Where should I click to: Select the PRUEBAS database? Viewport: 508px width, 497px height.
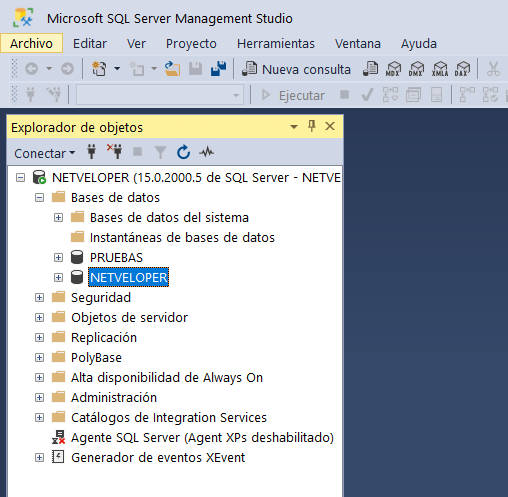[x=116, y=258]
